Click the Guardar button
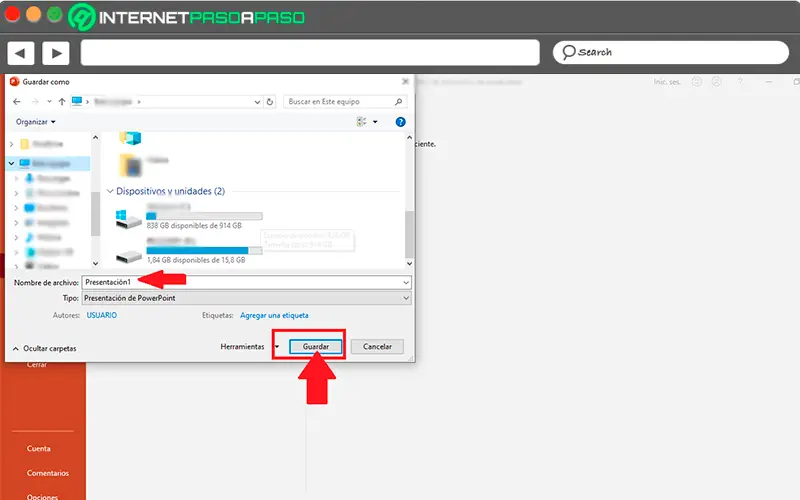The width and height of the screenshot is (800, 500). (x=316, y=346)
